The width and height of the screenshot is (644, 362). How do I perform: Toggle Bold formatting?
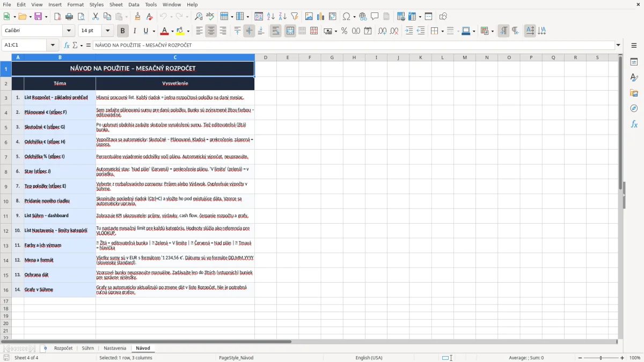point(122,31)
